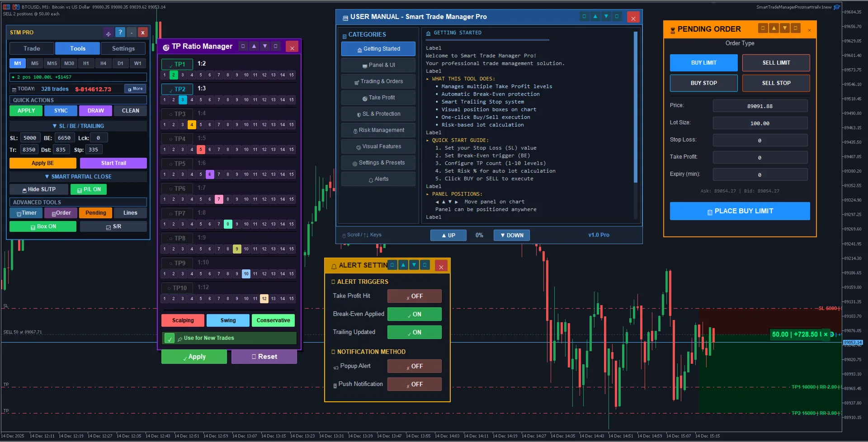This screenshot has width=868, height=442.
Task: Uncheck the Use for New Trades checkbox
Action: pos(170,338)
